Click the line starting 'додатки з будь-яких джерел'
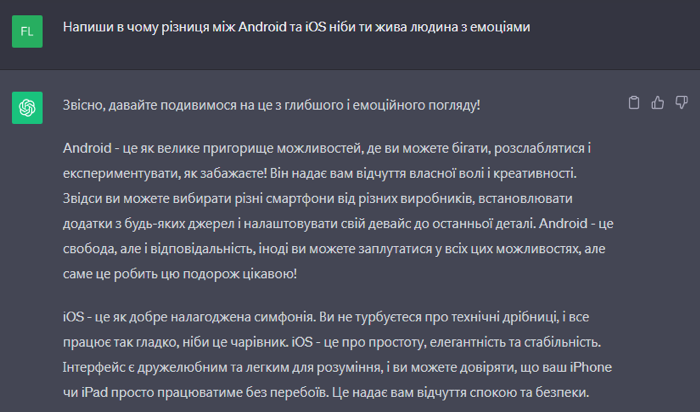The image size is (700, 412). pyautogui.click(x=338, y=223)
